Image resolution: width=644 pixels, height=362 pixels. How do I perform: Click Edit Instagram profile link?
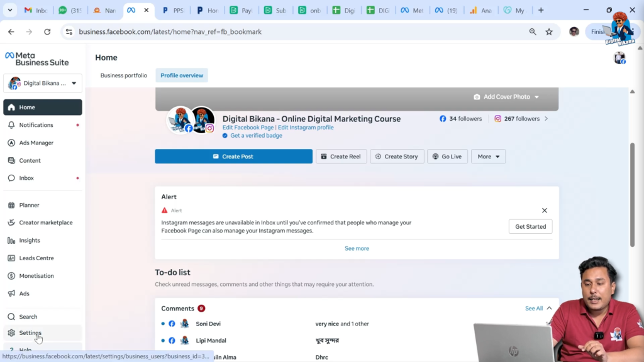pos(306,127)
